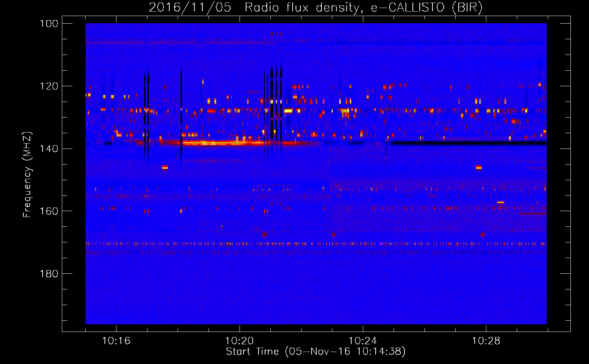The image size is (589, 364).
Task: Click the 'Start Time (05-Nov-16 10:14:38)' label
Action: (x=316, y=351)
